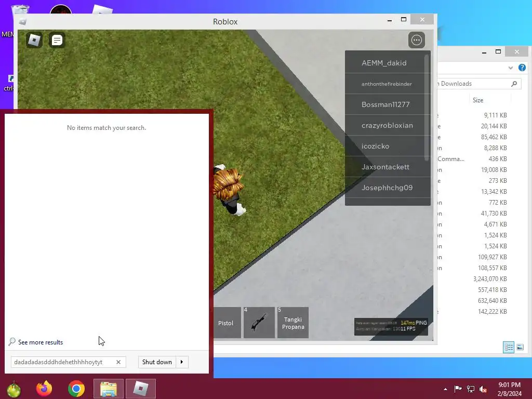Image resolution: width=532 pixels, height=399 pixels.
Task: Select player anthonthefirebinder in the leaderboard
Action: (387, 84)
